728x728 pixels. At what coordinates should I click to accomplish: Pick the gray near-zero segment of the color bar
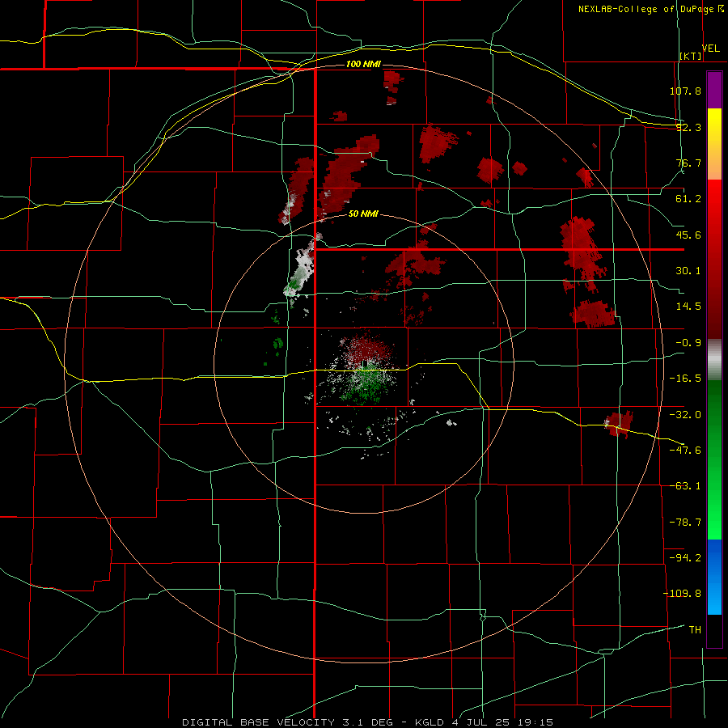[714, 359]
